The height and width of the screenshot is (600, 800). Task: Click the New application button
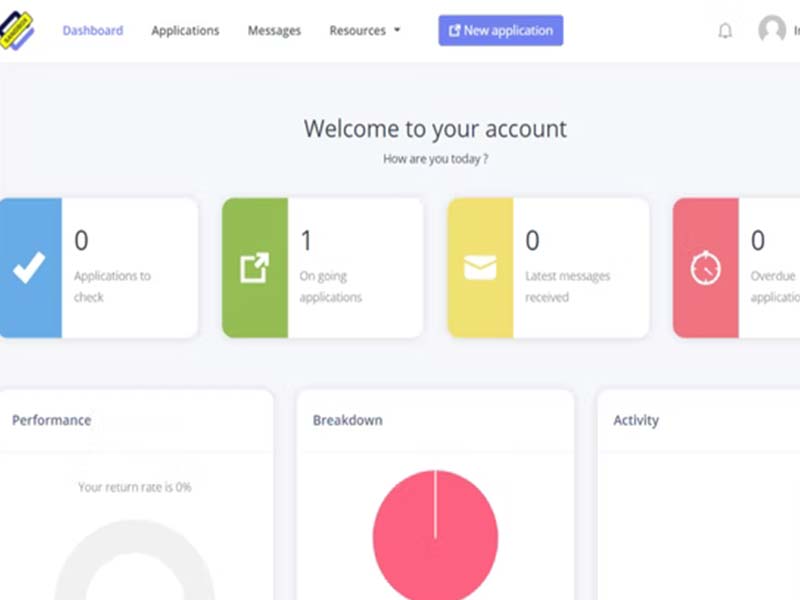501,31
